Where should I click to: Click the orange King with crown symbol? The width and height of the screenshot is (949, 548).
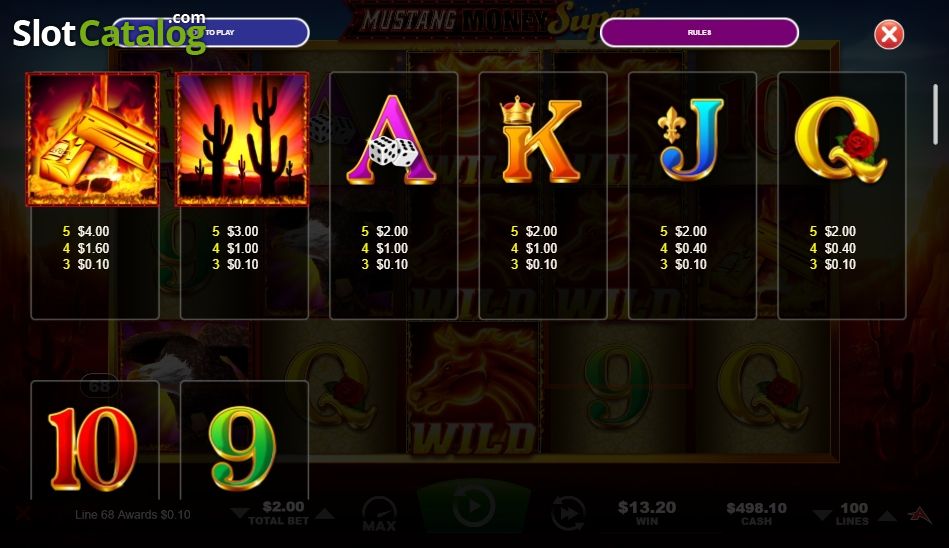pos(540,139)
